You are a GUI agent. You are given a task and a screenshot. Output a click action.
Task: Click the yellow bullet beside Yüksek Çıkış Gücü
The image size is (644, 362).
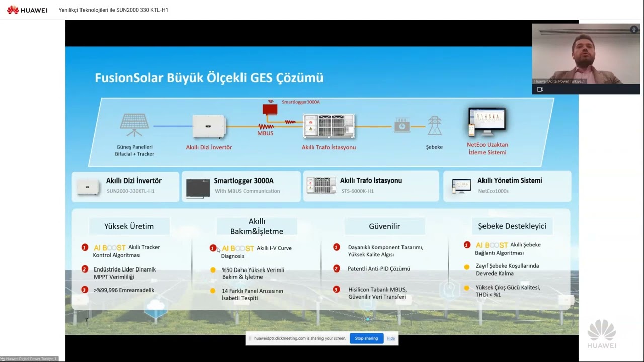tap(466, 288)
